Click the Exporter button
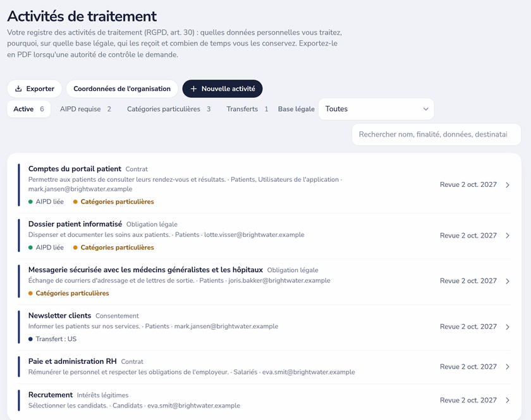 tap(35, 88)
